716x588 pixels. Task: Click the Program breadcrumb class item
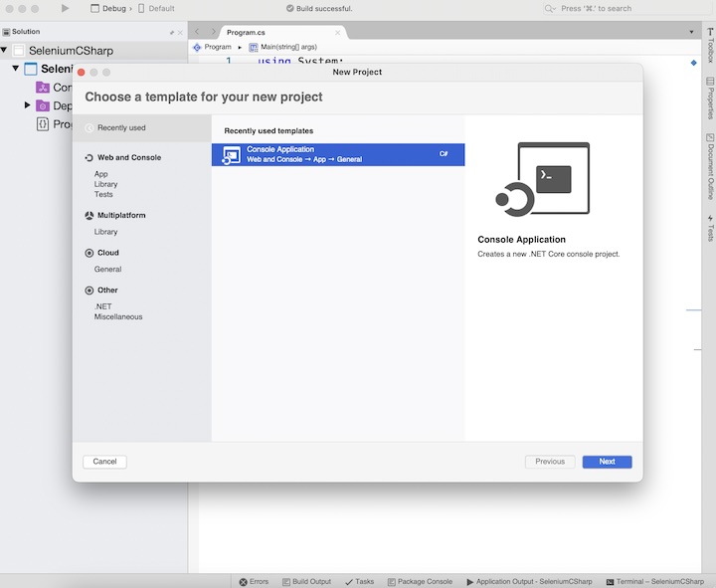click(x=213, y=47)
